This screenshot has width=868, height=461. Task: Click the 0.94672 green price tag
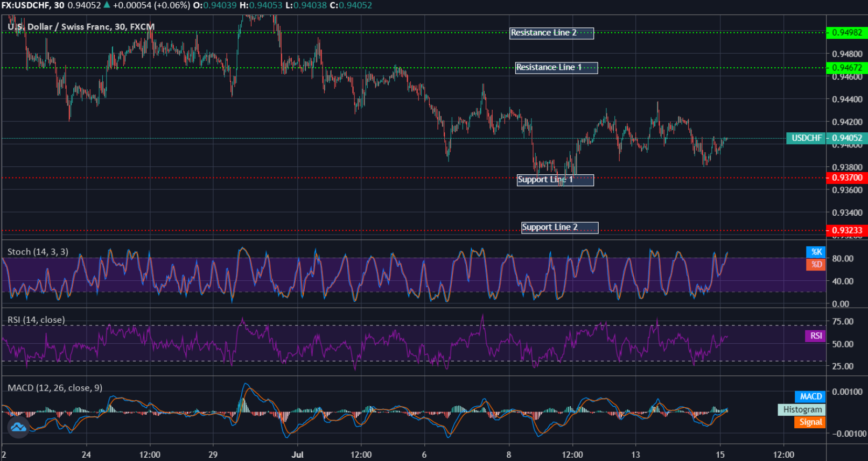pos(847,68)
